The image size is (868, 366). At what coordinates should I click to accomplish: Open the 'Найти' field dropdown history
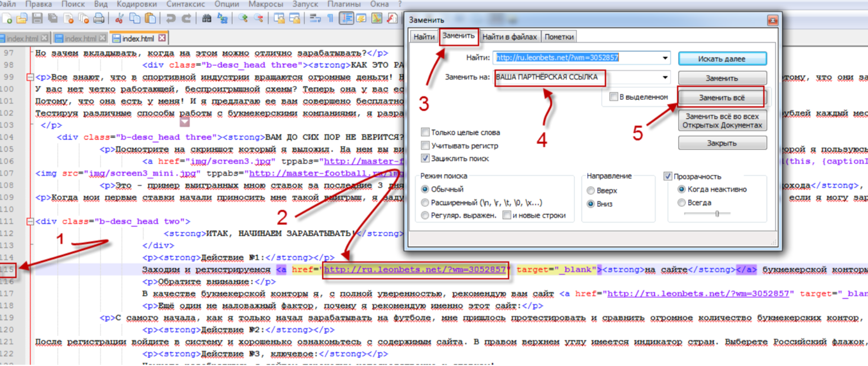click(x=665, y=58)
